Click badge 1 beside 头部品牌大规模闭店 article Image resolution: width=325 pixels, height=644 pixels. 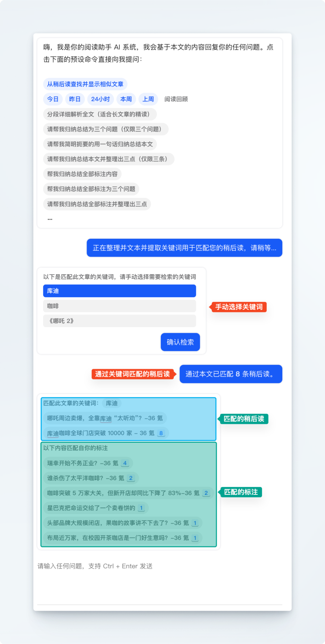(195, 523)
